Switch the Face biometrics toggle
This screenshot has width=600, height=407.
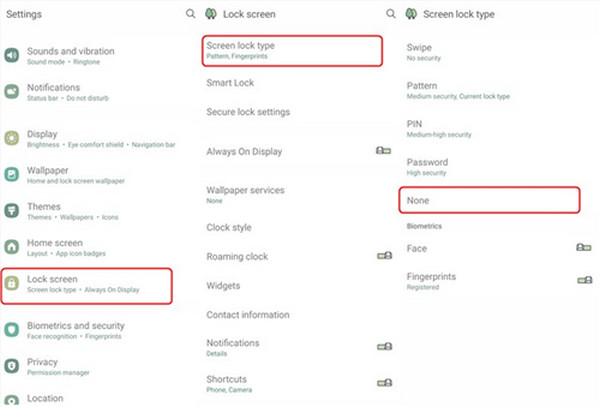click(584, 247)
